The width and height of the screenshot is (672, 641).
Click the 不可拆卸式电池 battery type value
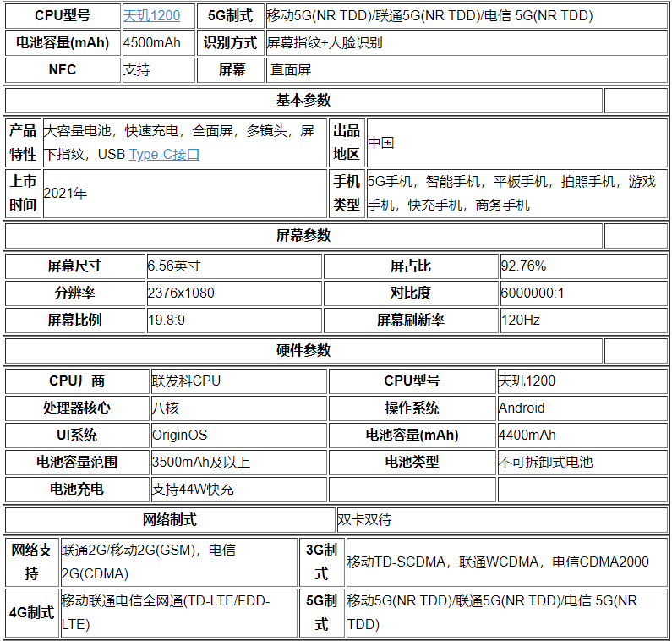545,463
